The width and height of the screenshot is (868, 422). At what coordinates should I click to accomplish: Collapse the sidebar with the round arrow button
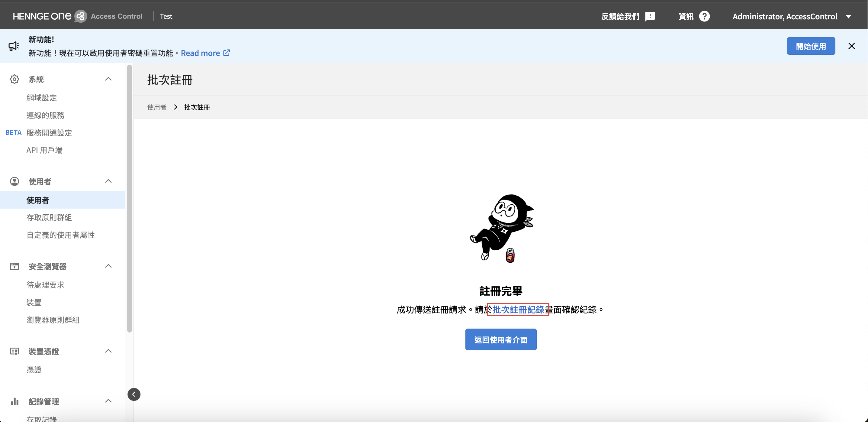[x=134, y=394]
